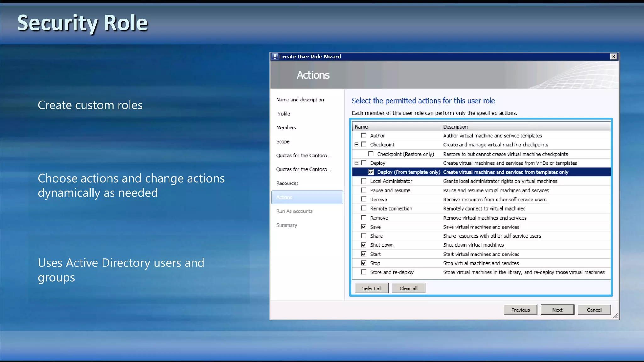
Task: Select 'Remove virtual machines and services' description
Action: pos(485,218)
